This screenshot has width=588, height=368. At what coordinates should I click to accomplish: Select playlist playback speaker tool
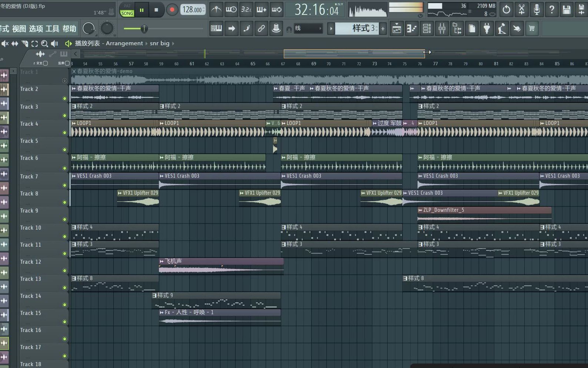pos(54,43)
